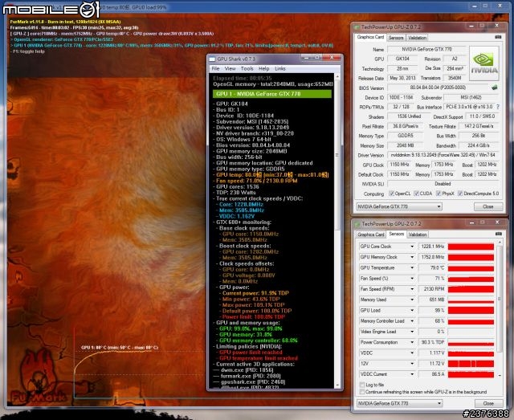Click the NVIDIA logo in GPU-Z Graphics Card

click(484, 63)
